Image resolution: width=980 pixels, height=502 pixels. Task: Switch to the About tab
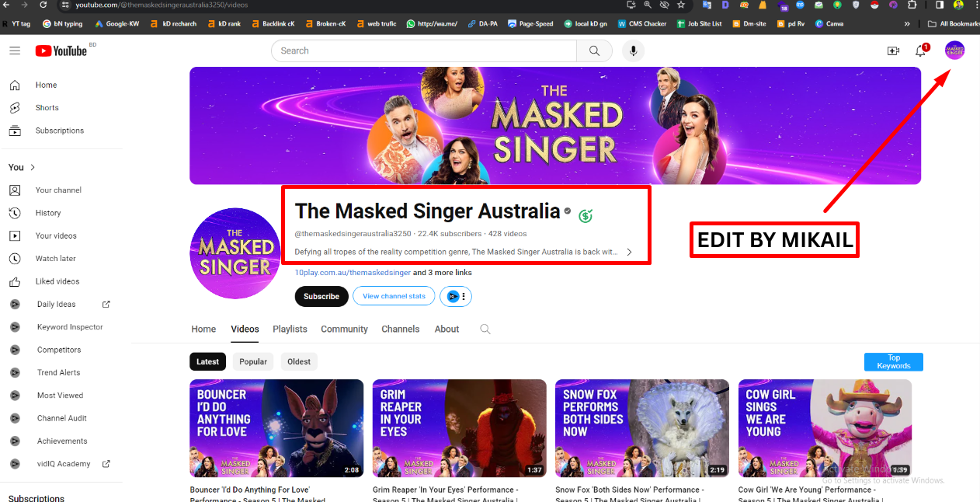pyautogui.click(x=447, y=329)
